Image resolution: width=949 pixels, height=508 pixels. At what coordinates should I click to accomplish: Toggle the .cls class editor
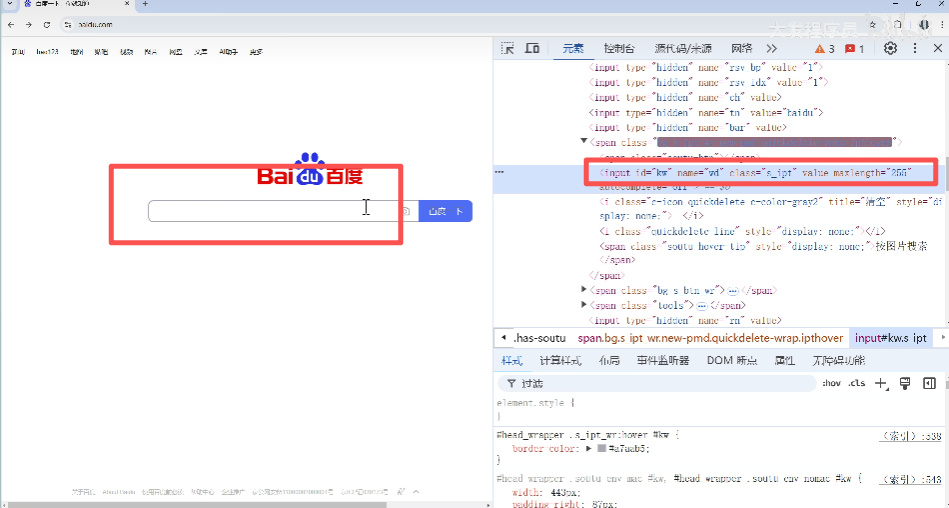point(856,383)
